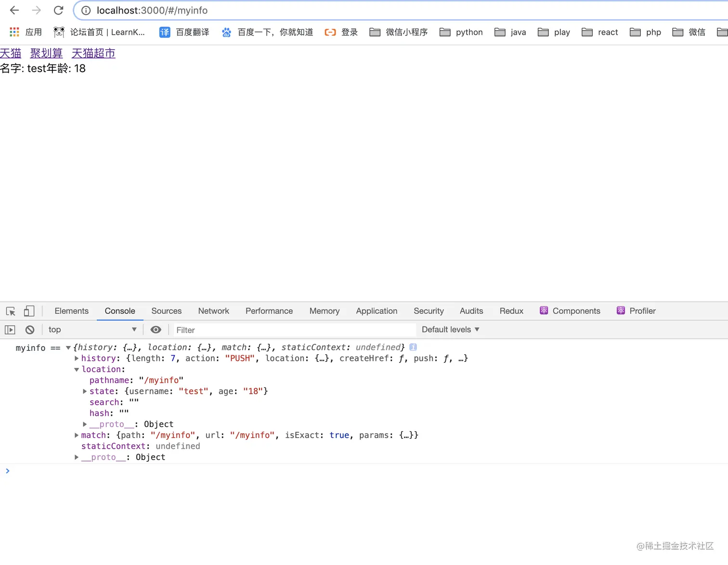Follow the 聚划算 link
Viewport: 728px width, 565px height.
point(46,53)
